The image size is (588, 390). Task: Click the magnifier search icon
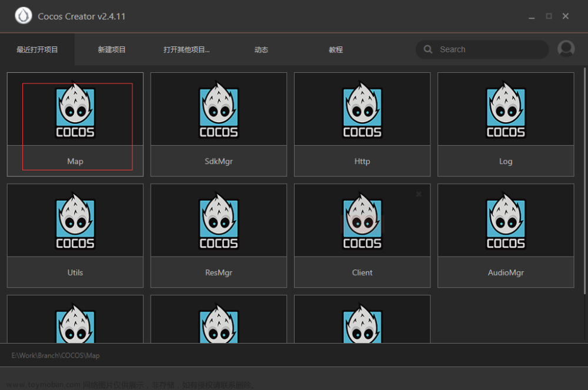tap(428, 49)
